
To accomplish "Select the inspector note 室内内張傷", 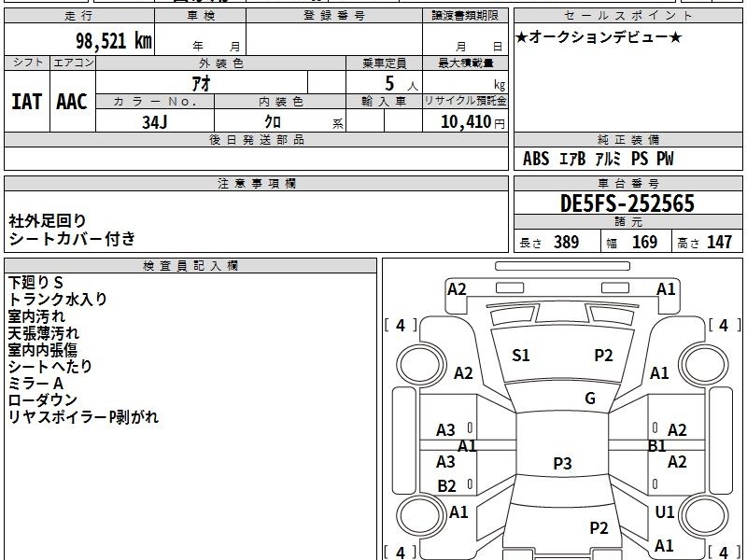I will coord(42,350).
